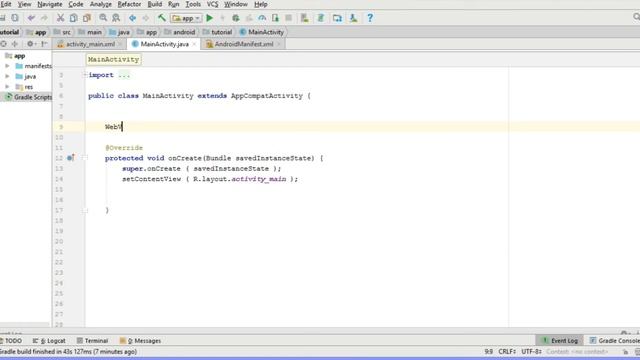This screenshot has height=360, width=640.
Task: Open the Tools menu
Action: 193,4
